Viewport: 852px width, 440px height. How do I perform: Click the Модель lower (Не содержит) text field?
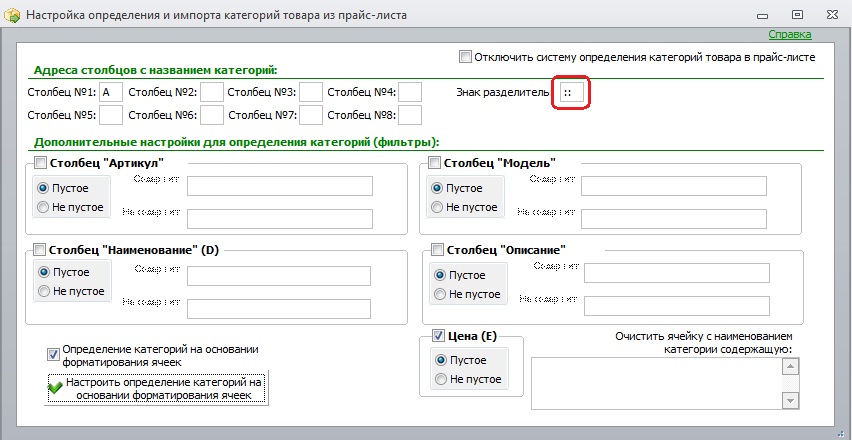pyautogui.click(x=674, y=219)
